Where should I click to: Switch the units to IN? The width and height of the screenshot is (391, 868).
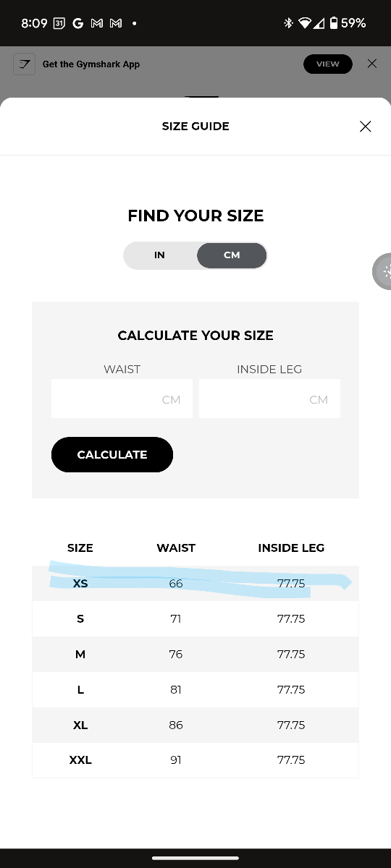pyautogui.click(x=159, y=255)
